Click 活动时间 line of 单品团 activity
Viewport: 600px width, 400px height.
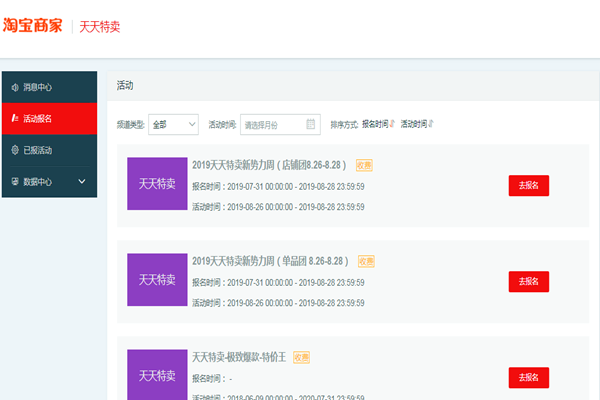point(278,303)
